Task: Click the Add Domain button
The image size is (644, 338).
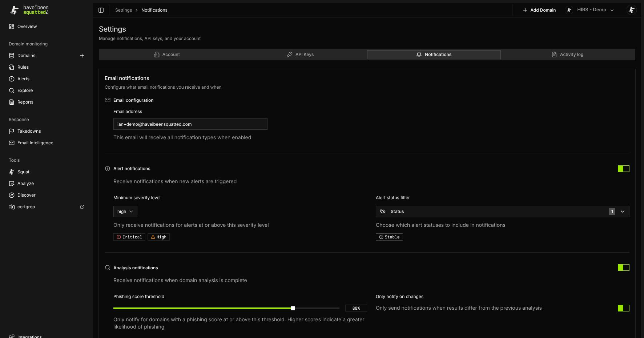Action: coord(539,10)
